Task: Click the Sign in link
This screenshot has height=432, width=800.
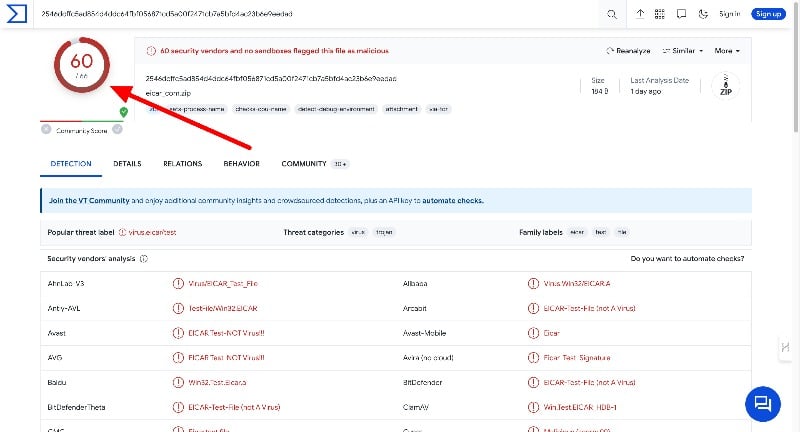Action: click(730, 14)
